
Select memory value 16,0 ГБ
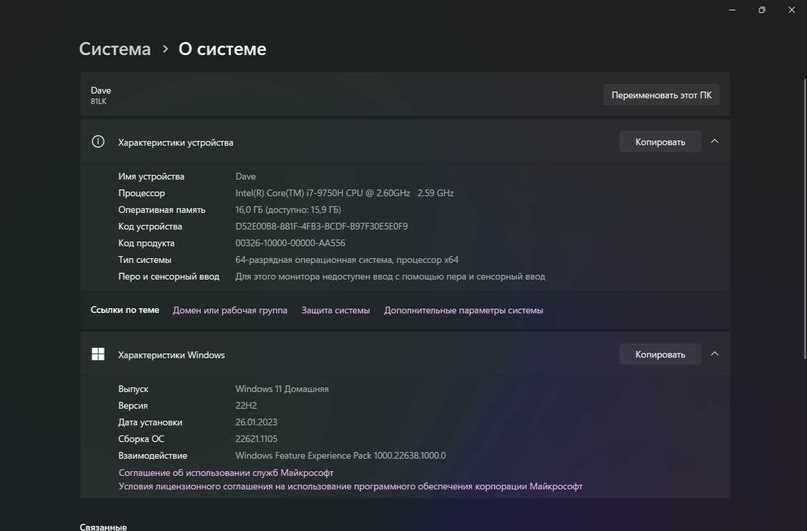[288, 209]
